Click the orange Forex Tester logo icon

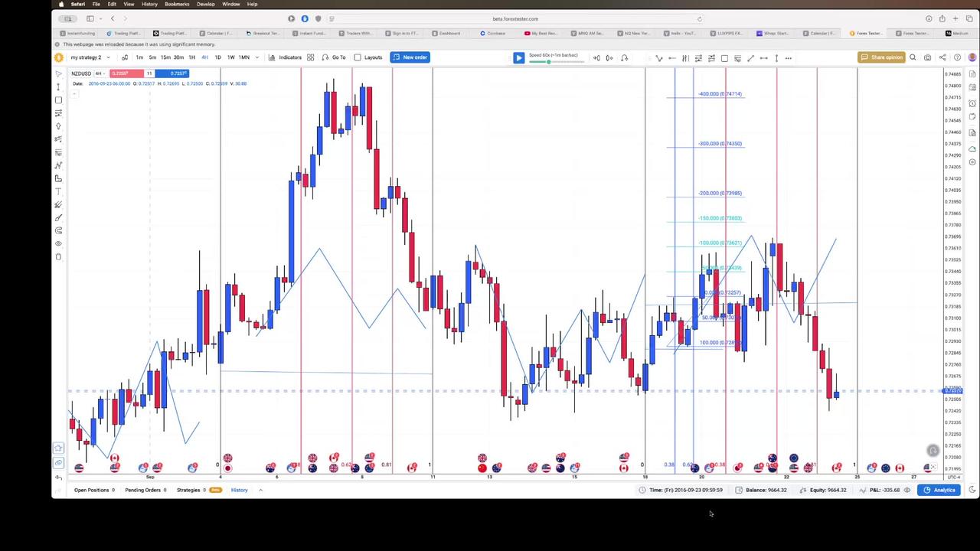coord(58,57)
